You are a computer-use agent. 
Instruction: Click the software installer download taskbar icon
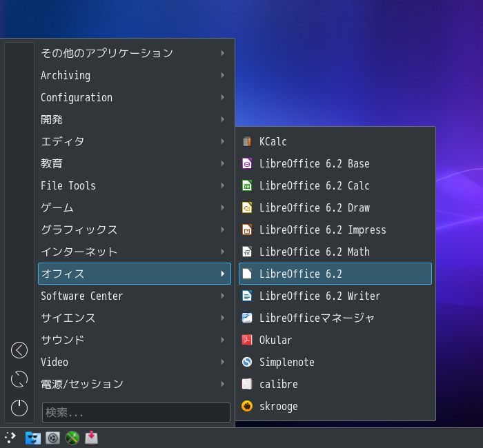click(92, 438)
